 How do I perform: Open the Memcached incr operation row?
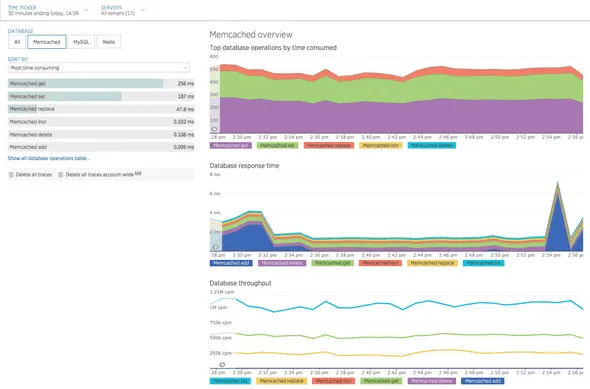[101, 122]
